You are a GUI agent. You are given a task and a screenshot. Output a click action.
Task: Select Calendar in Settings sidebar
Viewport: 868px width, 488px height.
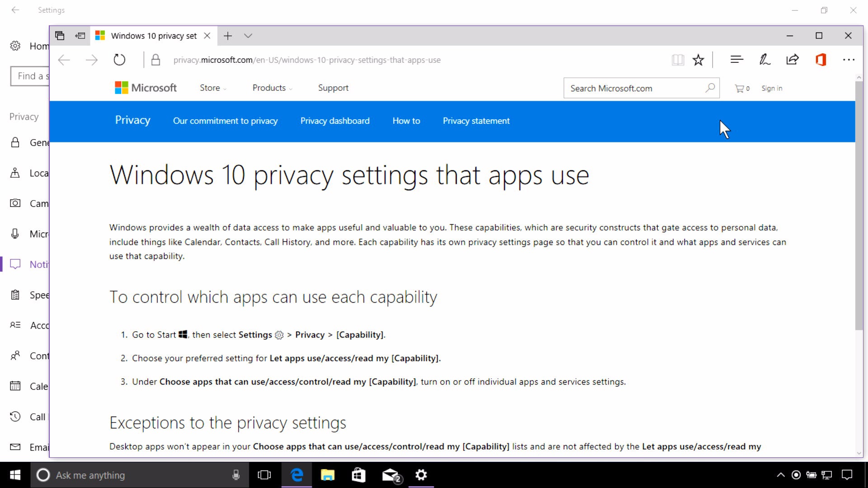[x=29, y=386]
